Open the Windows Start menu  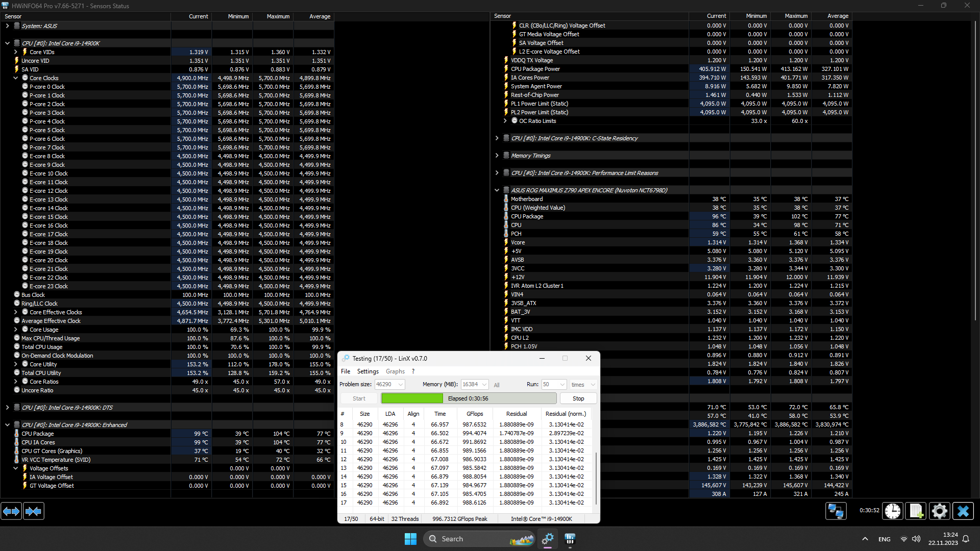410,539
